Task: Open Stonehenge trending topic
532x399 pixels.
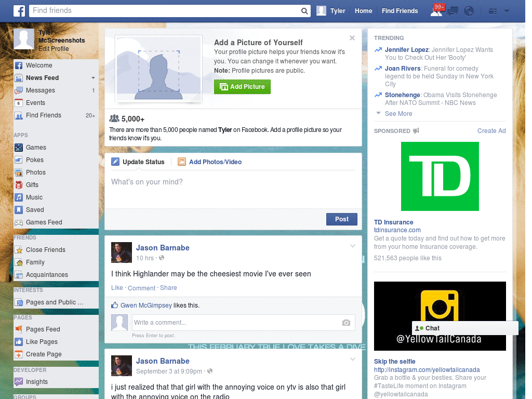Action: [403, 95]
